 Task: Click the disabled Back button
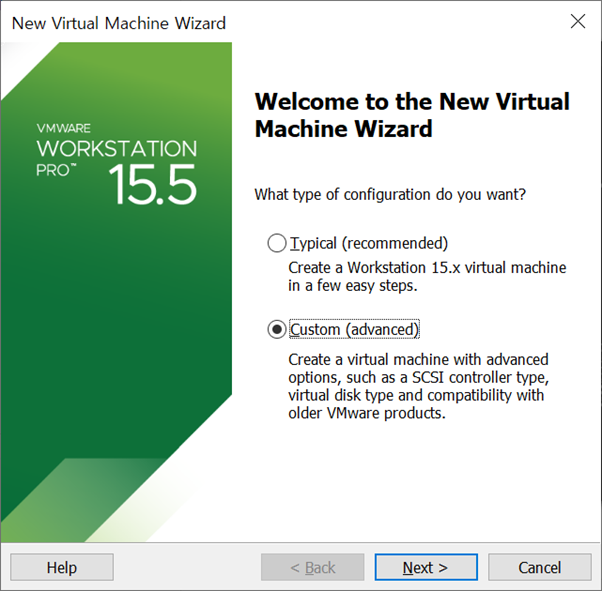click(x=313, y=567)
